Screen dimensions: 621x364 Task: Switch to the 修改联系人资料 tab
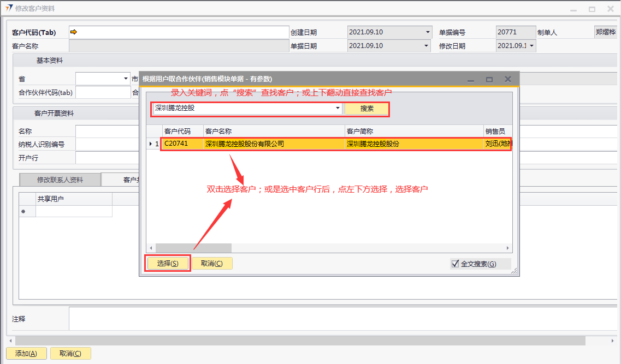click(x=60, y=180)
